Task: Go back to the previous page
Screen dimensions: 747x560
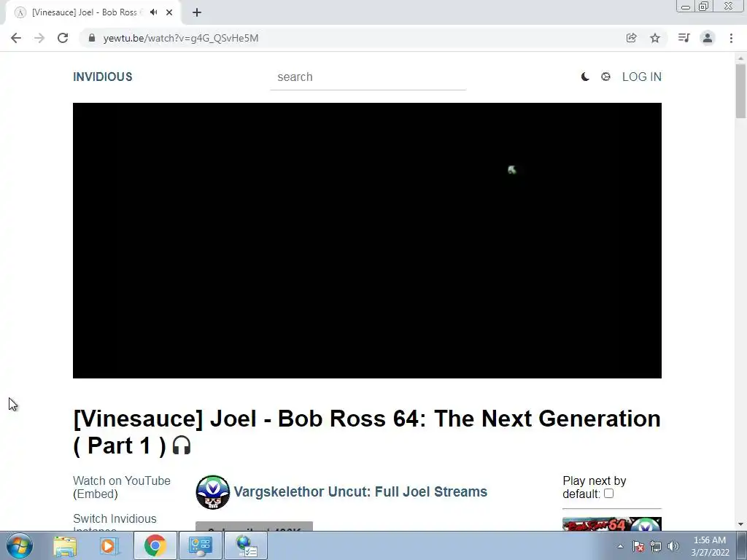Action: [x=16, y=38]
